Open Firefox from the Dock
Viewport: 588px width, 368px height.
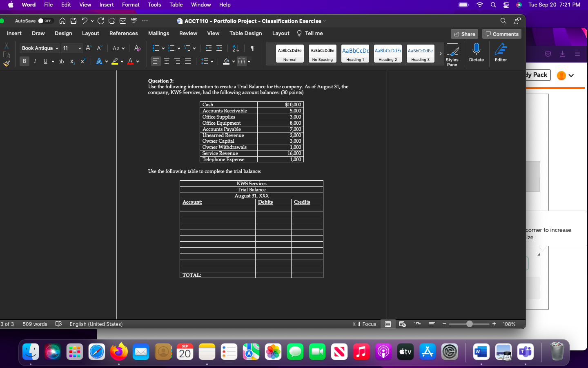(119, 351)
